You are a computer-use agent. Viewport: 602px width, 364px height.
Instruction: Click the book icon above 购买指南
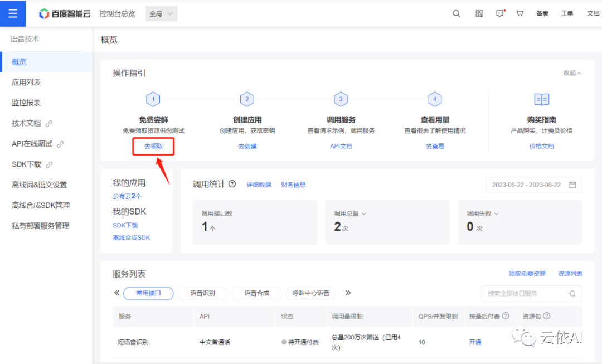click(542, 99)
